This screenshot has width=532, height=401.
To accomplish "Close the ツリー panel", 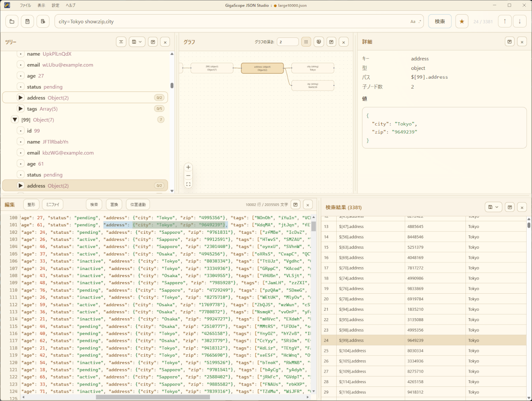I will pos(165,42).
